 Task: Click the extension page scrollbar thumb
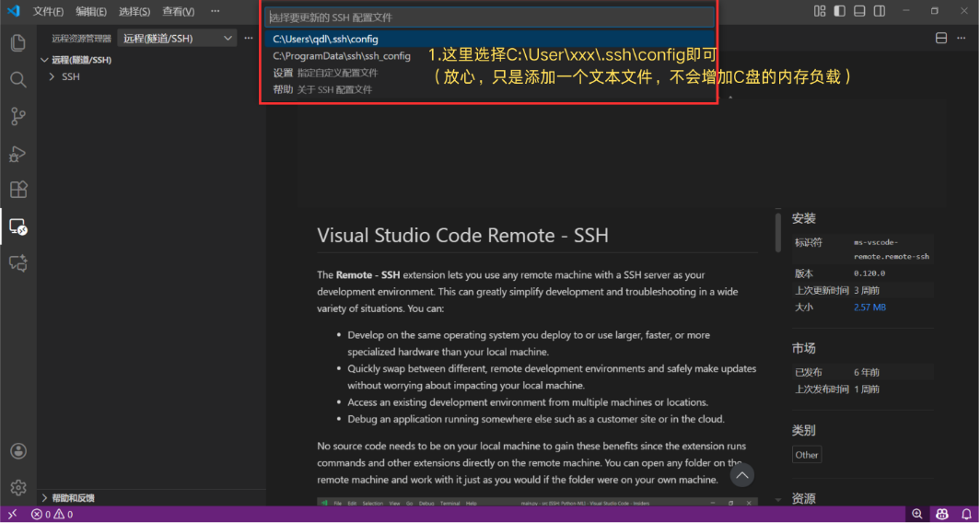[778, 230]
